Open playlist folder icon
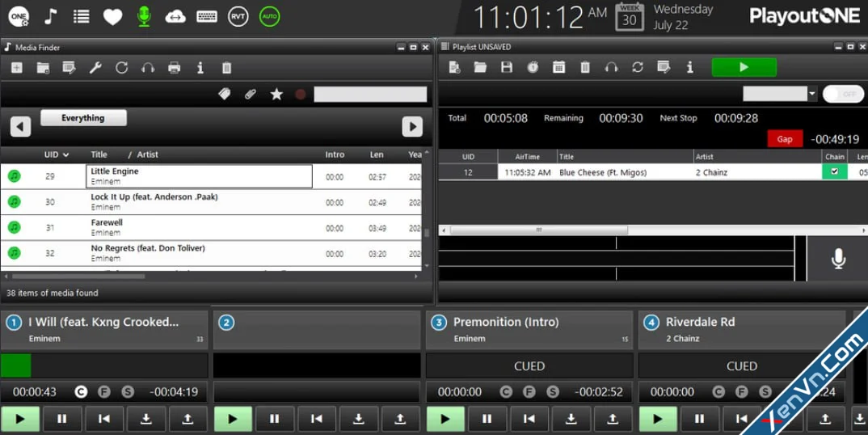This screenshot has height=435, width=868. click(481, 68)
